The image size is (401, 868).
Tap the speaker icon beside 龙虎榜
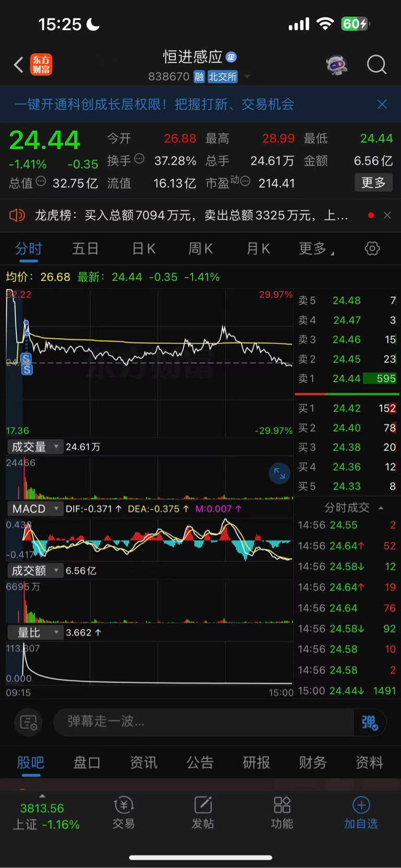(x=17, y=215)
